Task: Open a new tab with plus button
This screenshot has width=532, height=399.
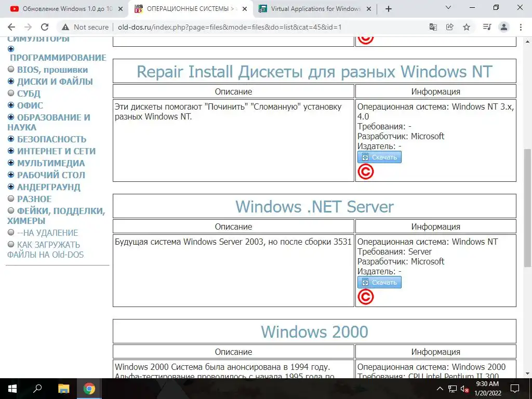Action: pos(389,9)
